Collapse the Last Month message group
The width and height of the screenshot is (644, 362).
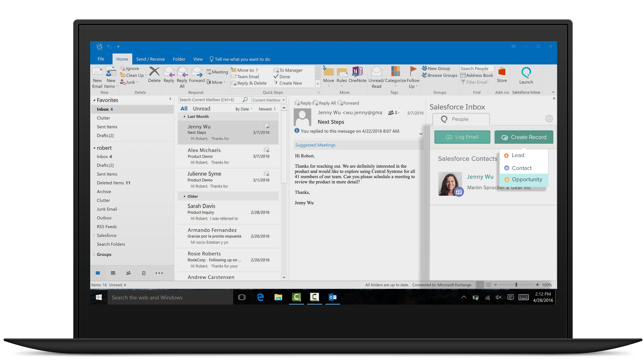tap(184, 117)
